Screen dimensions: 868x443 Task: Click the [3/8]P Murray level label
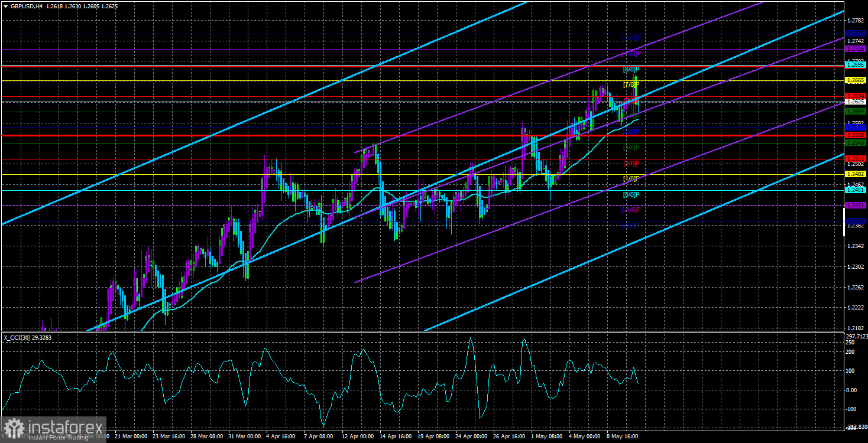631,147
